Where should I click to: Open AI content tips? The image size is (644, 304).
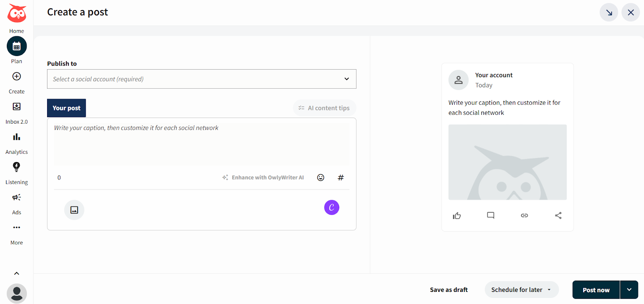[x=324, y=108]
